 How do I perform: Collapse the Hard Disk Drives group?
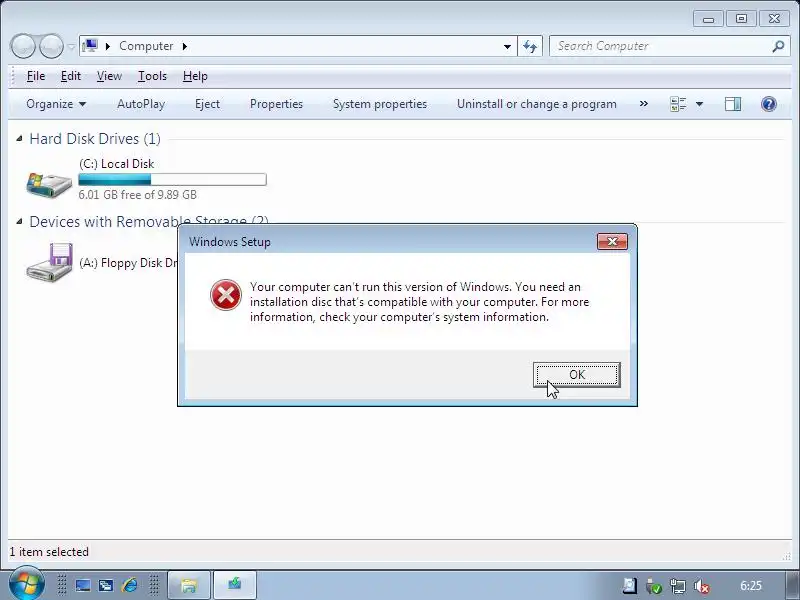coord(19,138)
